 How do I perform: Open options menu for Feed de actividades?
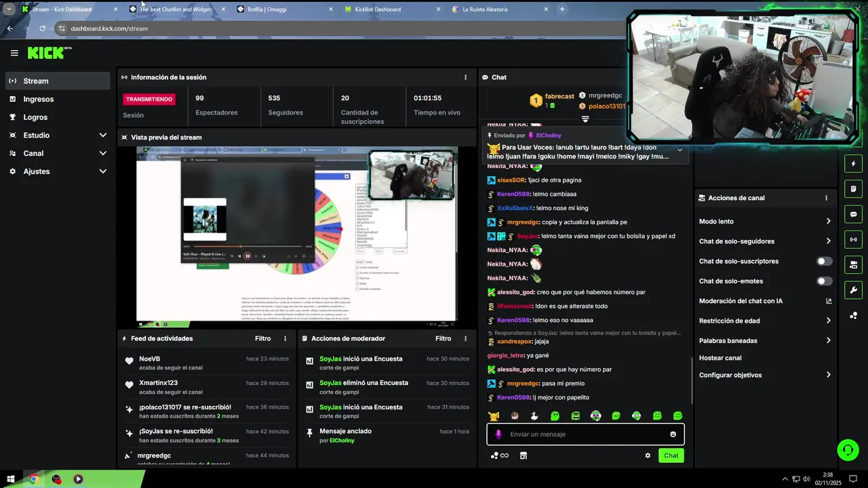285,338
